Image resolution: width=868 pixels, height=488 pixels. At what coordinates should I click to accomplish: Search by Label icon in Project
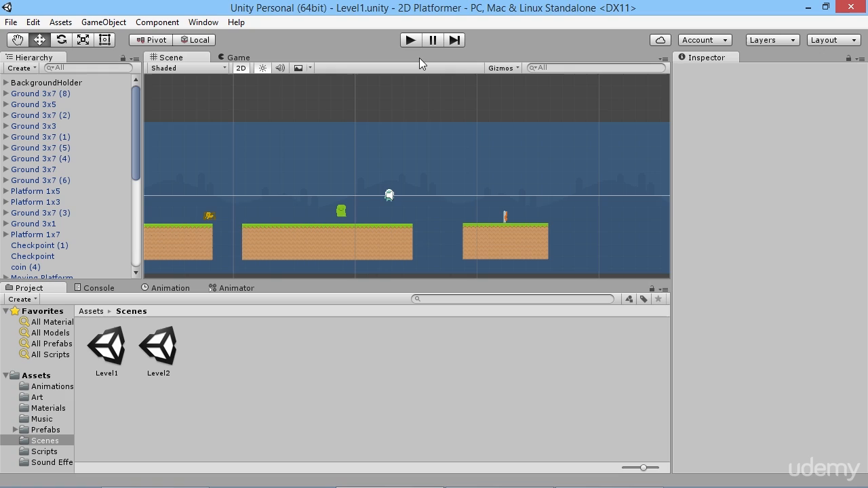644,299
